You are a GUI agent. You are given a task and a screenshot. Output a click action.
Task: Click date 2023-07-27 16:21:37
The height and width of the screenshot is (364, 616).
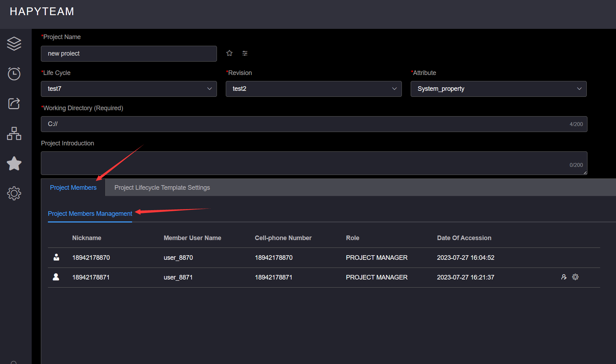point(466,277)
